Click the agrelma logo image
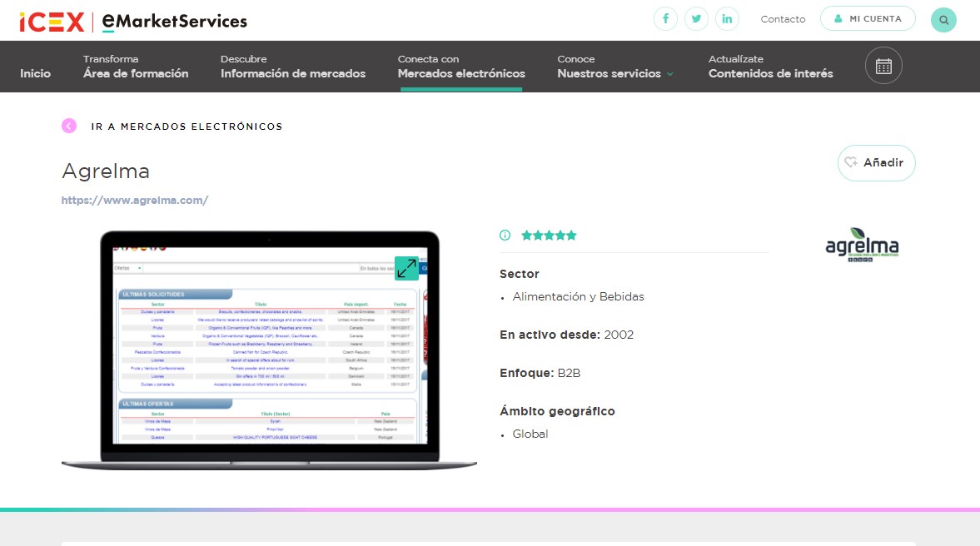The image size is (980, 546). [x=862, y=245]
